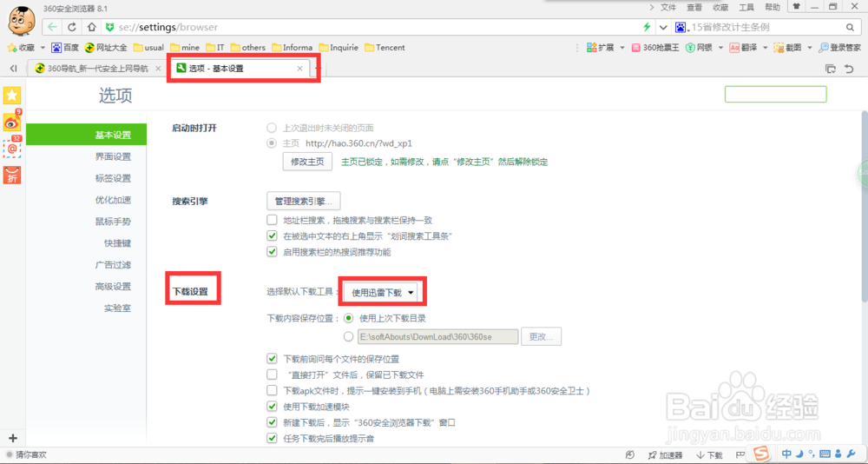Toggle 启用搜索栏的热搜词推荐功能 checkbox
Viewport: 868px width, 464px height.
click(x=272, y=252)
